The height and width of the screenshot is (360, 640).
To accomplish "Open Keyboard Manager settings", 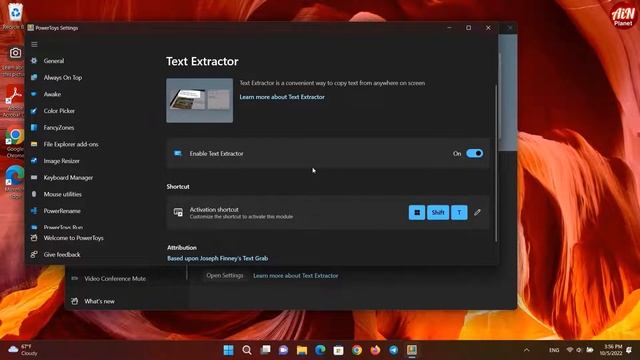I will click(68, 178).
